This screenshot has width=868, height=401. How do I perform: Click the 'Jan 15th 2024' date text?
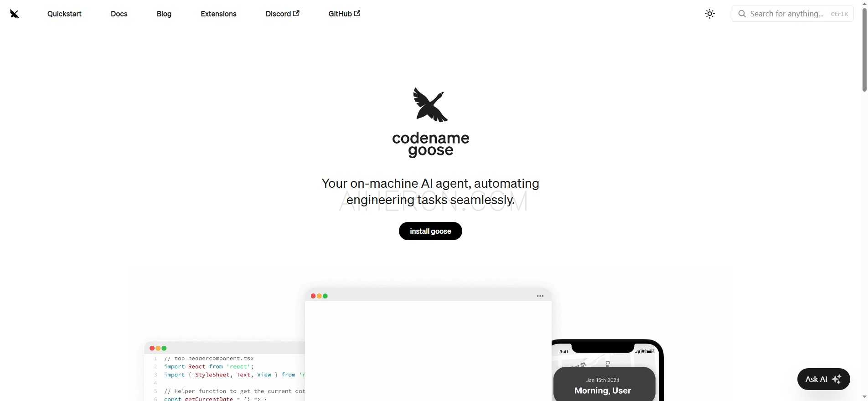[x=603, y=380]
